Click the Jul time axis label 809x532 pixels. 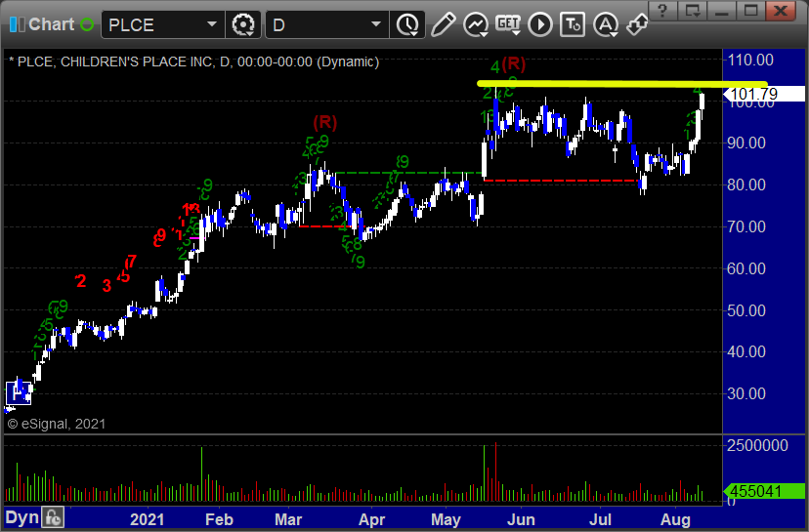click(600, 519)
